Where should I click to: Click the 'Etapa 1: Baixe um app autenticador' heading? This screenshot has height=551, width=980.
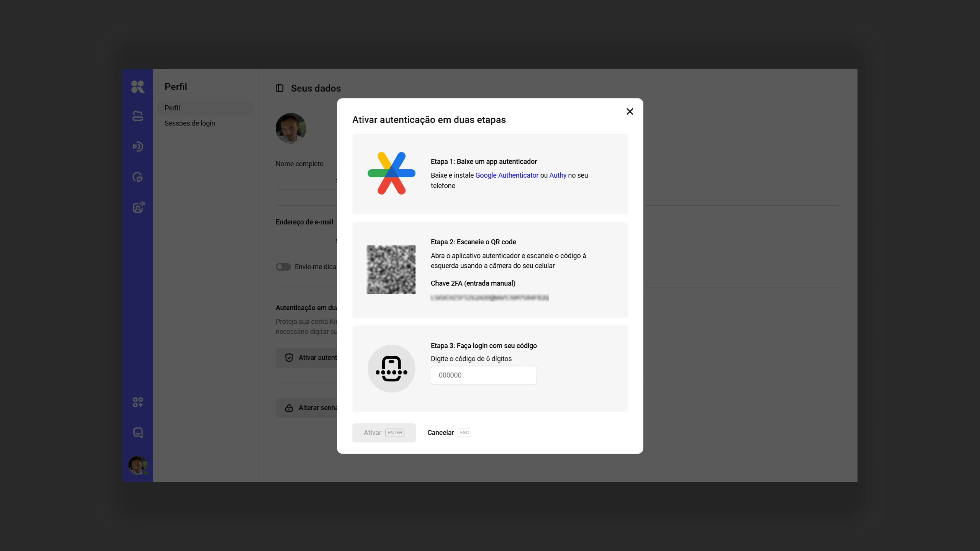click(x=484, y=162)
